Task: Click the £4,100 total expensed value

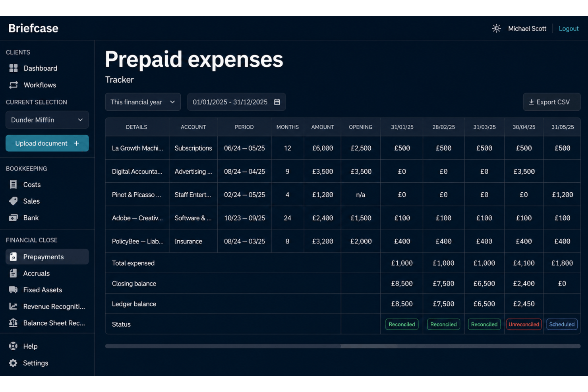Action: (x=524, y=263)
